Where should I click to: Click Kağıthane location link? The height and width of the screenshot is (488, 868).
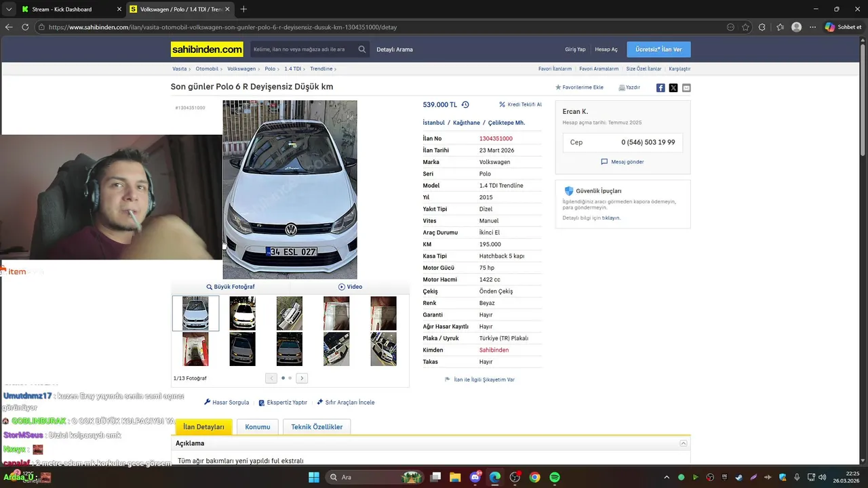click(467, 123)
